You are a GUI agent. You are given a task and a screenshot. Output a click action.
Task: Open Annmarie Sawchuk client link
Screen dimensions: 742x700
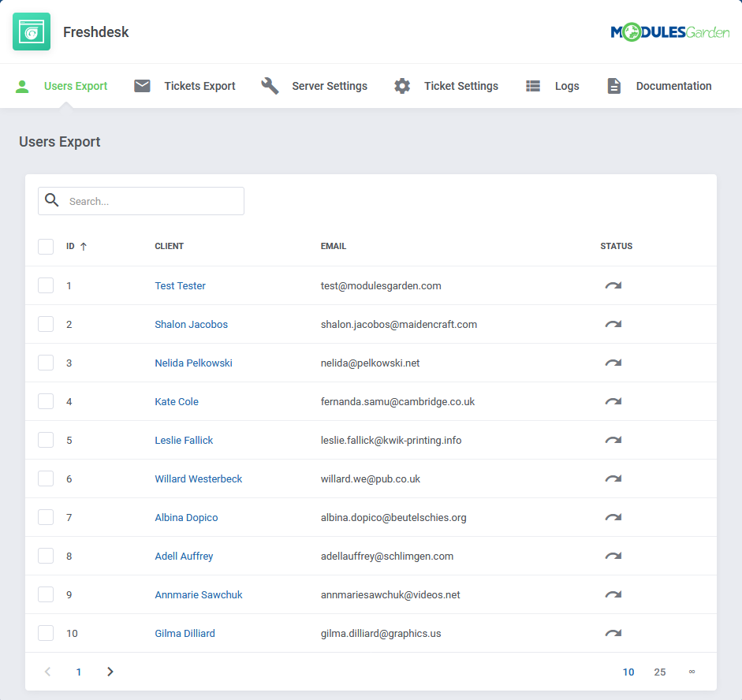[x=199, y=594]
